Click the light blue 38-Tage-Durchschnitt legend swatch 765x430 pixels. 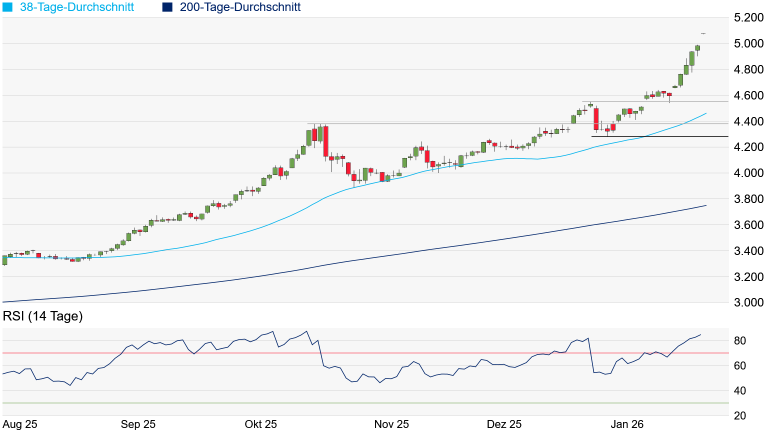(x=8, y=7)
